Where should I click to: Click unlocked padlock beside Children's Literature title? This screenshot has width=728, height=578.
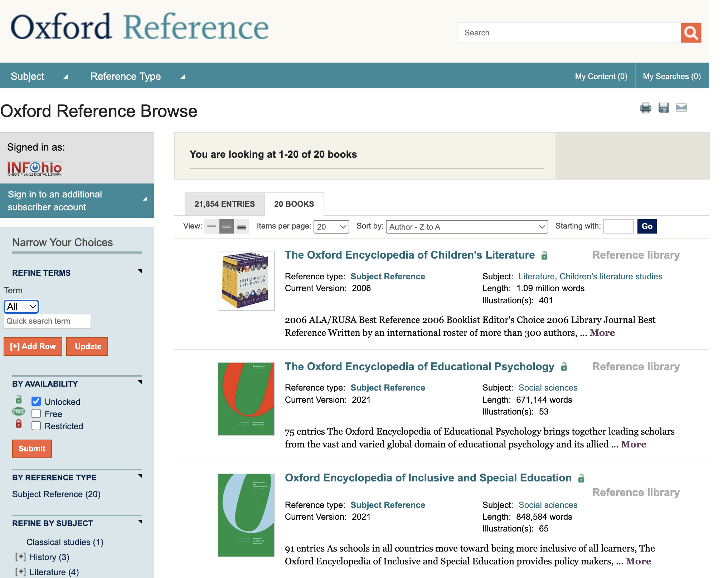tap(544, 255)
